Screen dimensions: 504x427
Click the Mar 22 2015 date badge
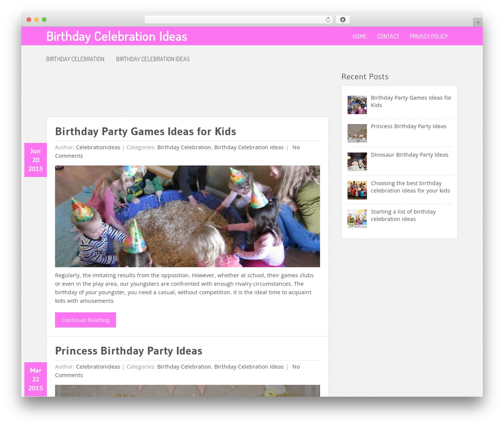coord(35,379)
